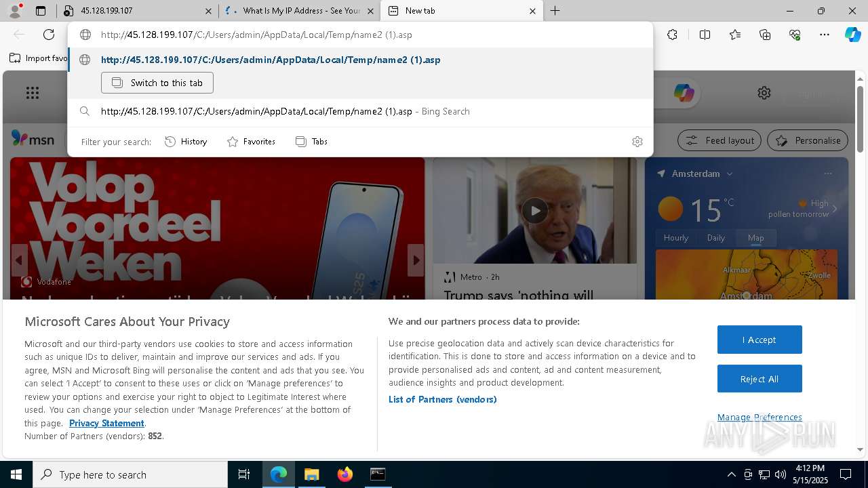Open the Favorites star toolbar icon
Viewport: 868px width, 488px height.
point(735,35)
